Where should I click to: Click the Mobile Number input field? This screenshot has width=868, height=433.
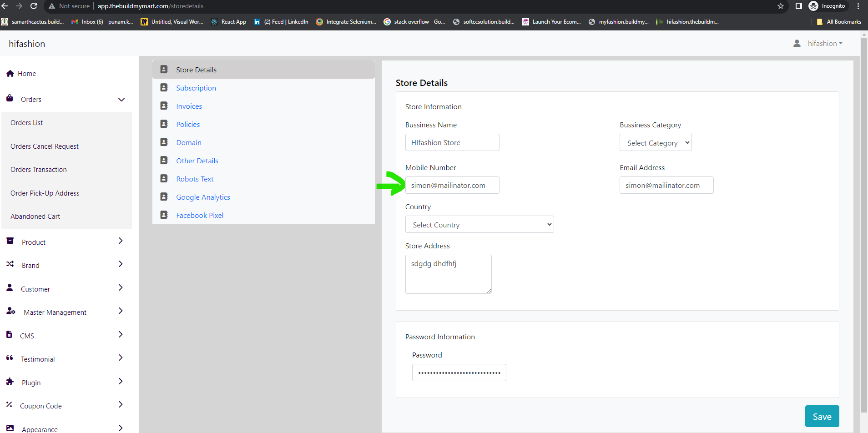point(452,185)
